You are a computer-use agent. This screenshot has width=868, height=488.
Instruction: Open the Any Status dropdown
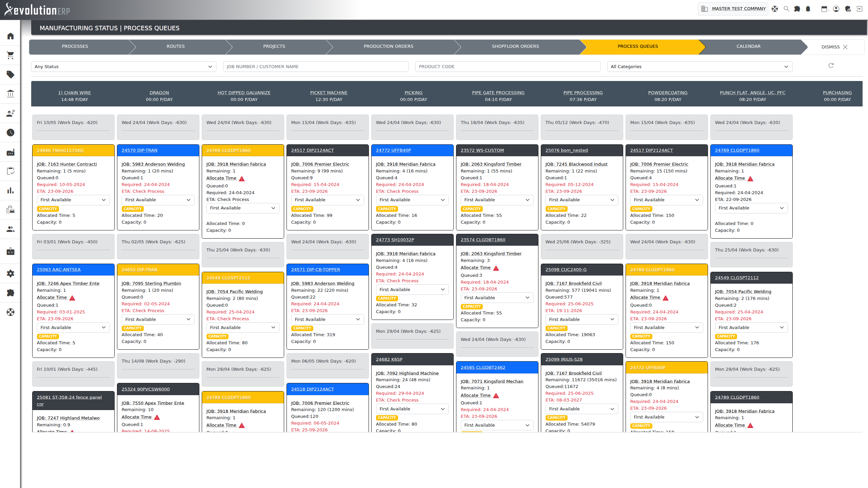point(124,66)
